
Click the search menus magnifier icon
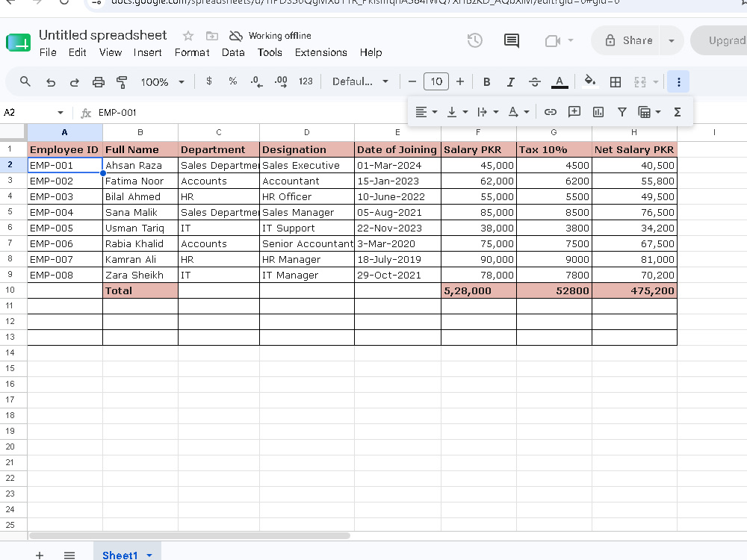[25, 82]
